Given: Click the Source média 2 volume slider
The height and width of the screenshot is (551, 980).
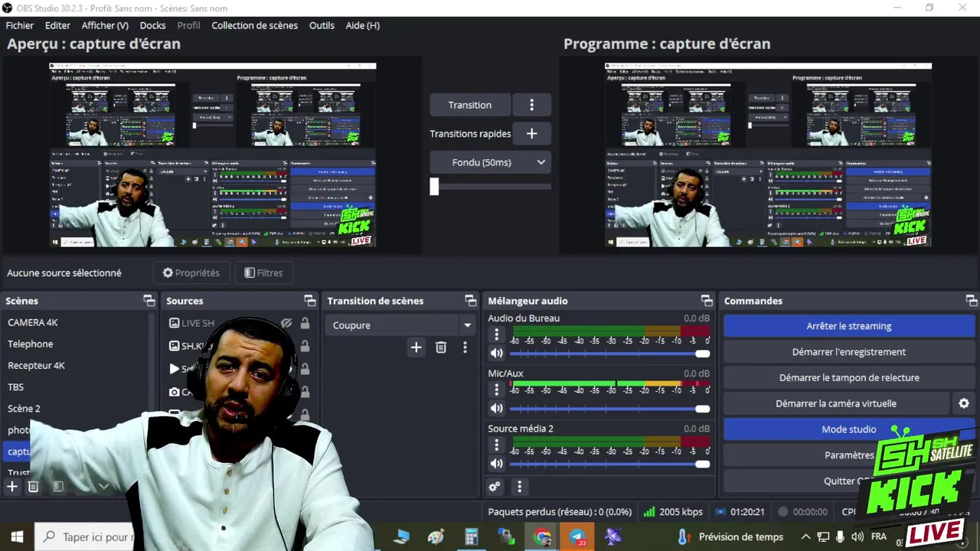Looking at the screenshot, I should 609,464.
